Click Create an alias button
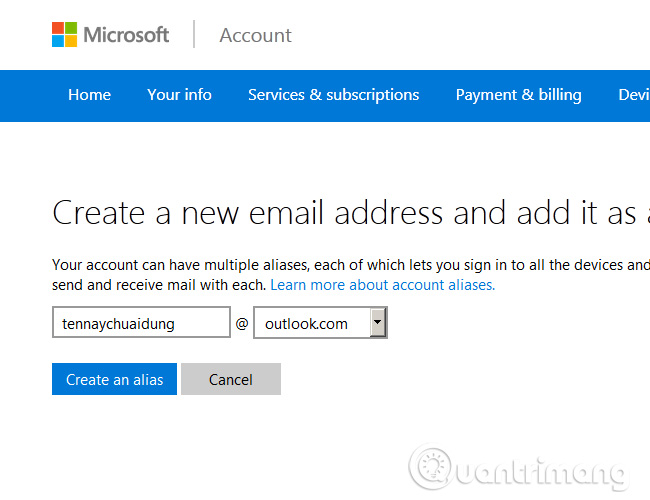Viewport: 650px width, 500px height. [114, 379]
